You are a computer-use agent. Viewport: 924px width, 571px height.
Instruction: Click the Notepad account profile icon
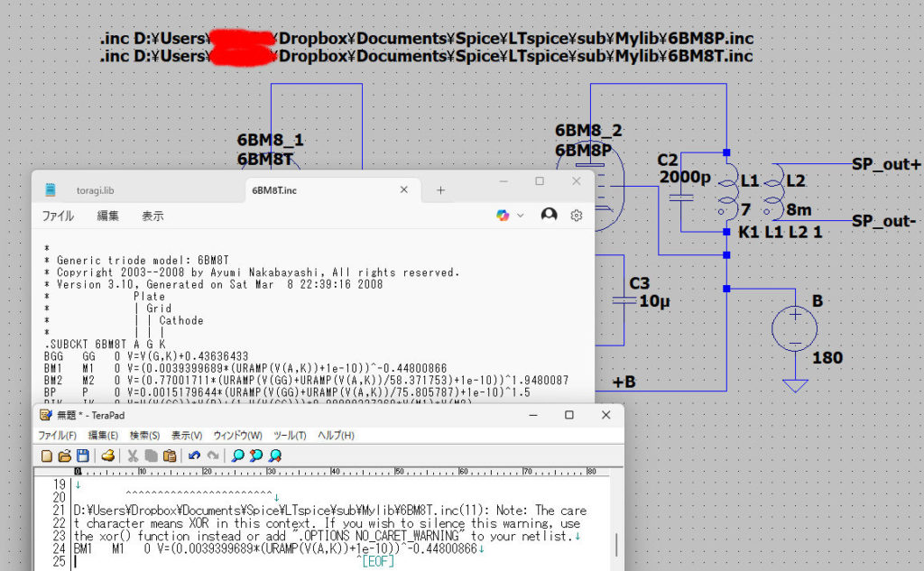click(549, 215)
